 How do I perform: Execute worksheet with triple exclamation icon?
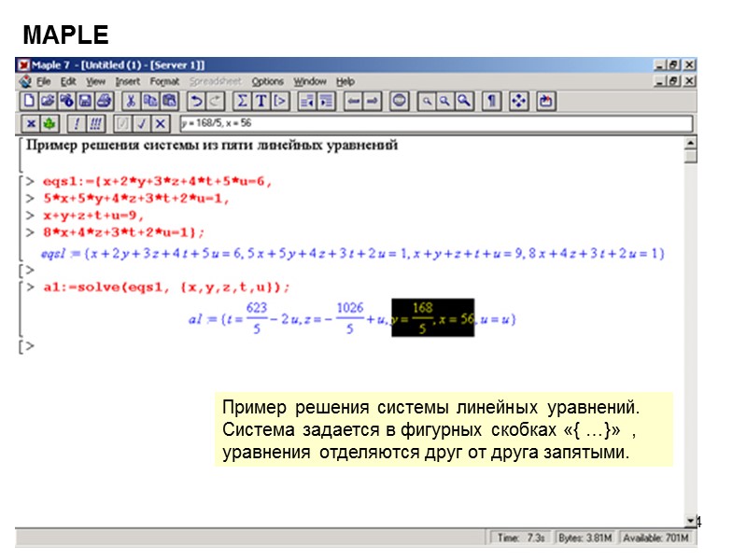(x=95, y=124)
